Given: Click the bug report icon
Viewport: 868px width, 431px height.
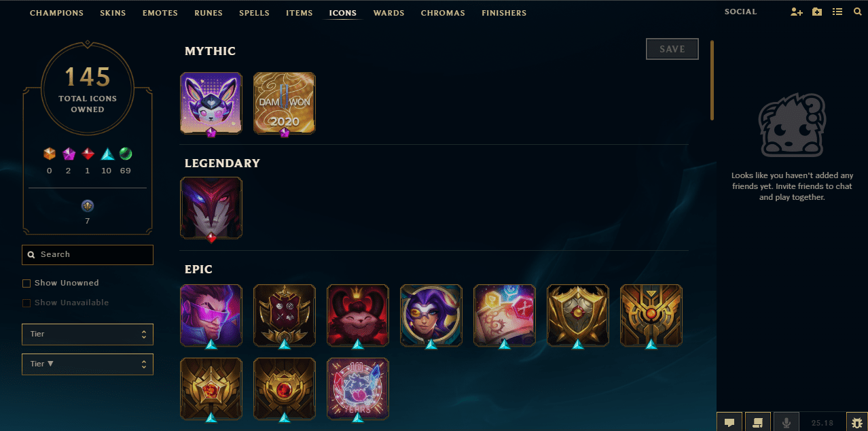Looking at the screenshot, I should tap(856, 422).
